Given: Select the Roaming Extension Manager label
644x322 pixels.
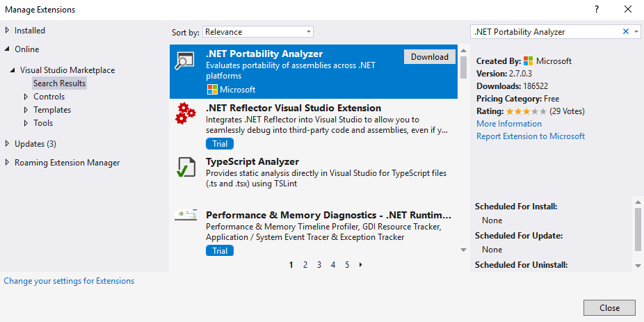Looking at the screenshot, I should click(x=67, y=163).
